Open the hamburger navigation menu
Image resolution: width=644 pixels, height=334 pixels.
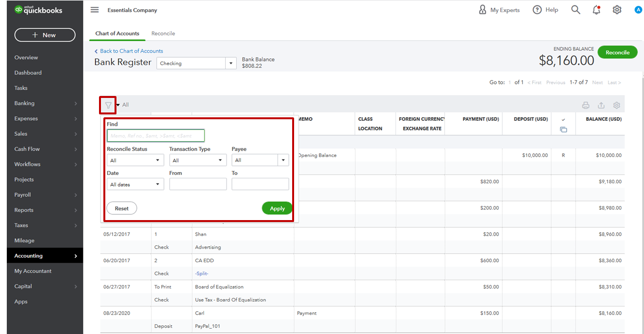(95, 10)
